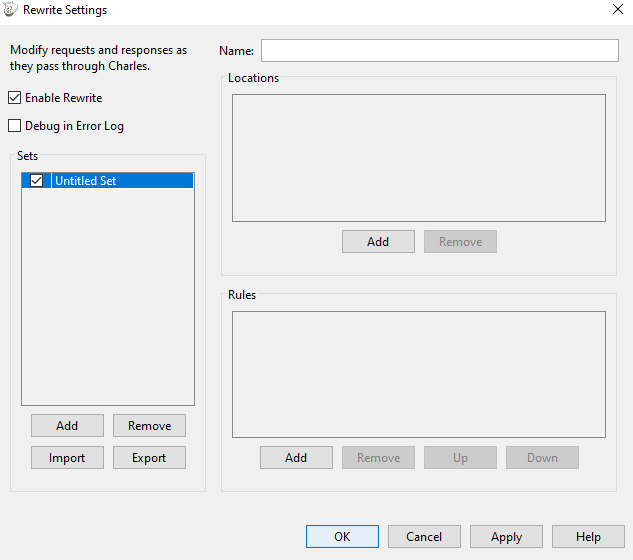The width and height of the screenshot is (633, 560).
Task: Select the Untitled Set list entry
Action: point(120,181)
